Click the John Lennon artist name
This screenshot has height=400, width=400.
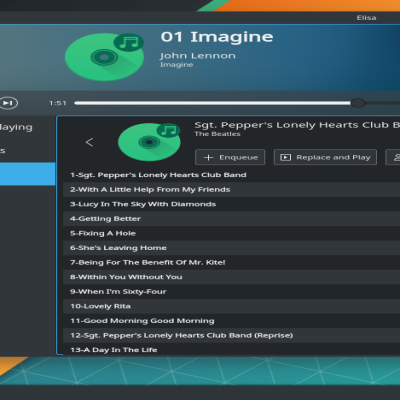[x=198, y=56]
